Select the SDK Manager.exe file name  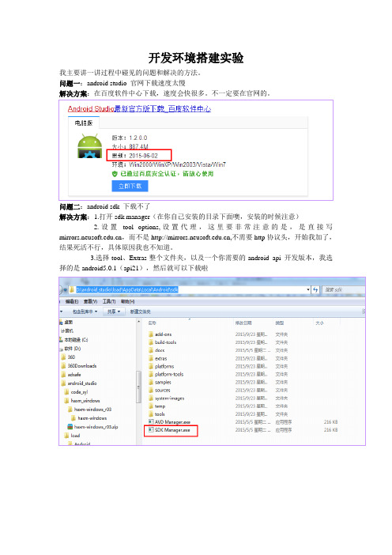(x=172, y=430)
